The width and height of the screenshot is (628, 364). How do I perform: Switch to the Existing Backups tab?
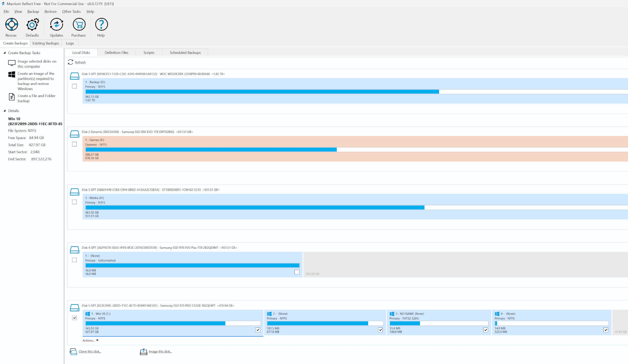[x=46, y=43]
